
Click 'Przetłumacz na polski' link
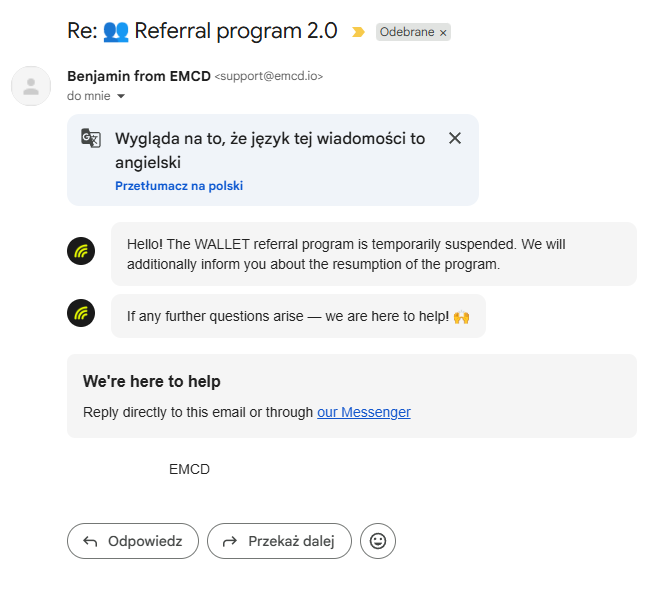click(179, 186)
